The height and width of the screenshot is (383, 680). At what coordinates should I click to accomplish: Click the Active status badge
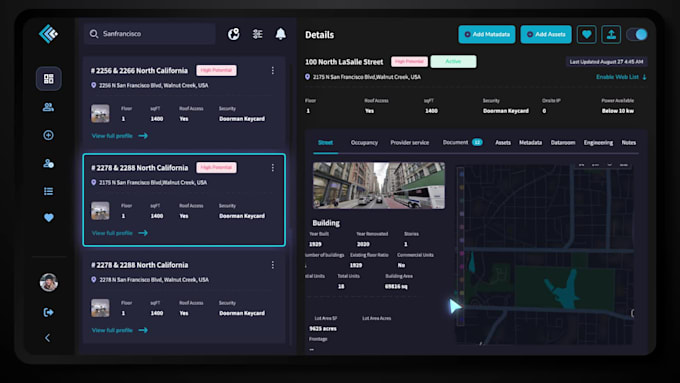point(453,62)
